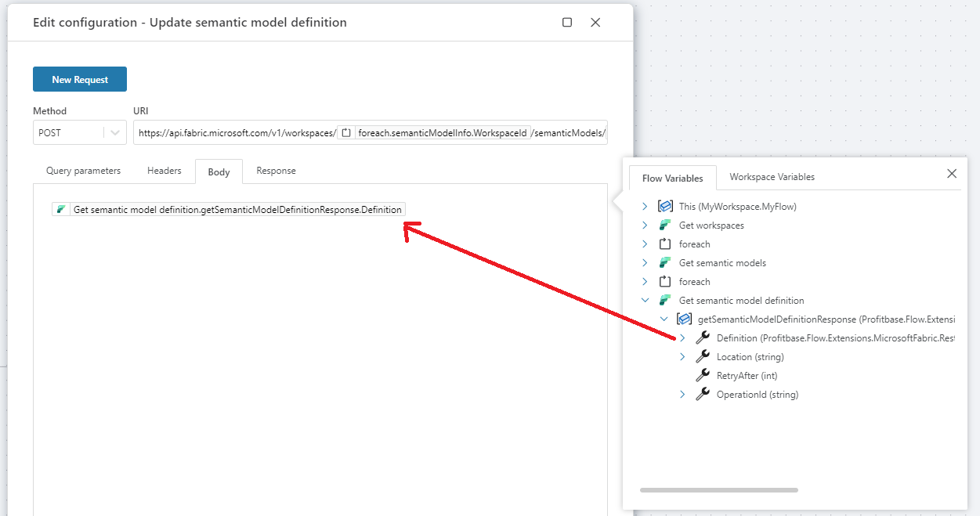Viewport: 980px width, 516px height.
Task: Open the Workspace Variables tab
Action: (x=772, y=177)
